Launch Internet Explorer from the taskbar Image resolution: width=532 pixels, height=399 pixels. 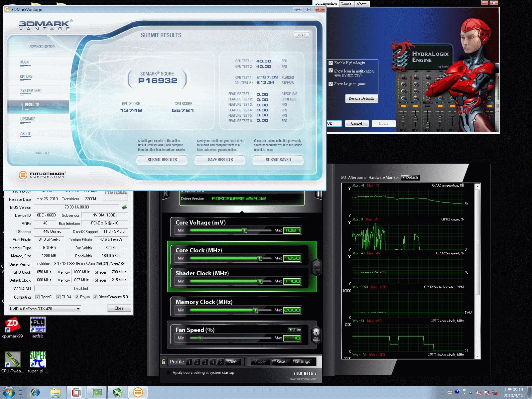point(35,393)
